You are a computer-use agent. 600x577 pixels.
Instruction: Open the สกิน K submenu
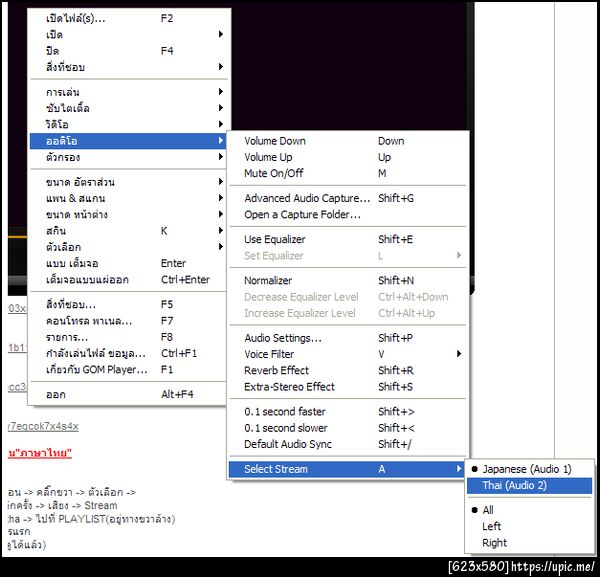pos(128,231)
